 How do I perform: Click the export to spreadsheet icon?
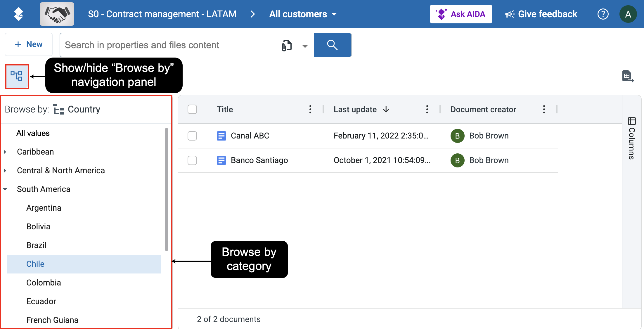[628, 77]
